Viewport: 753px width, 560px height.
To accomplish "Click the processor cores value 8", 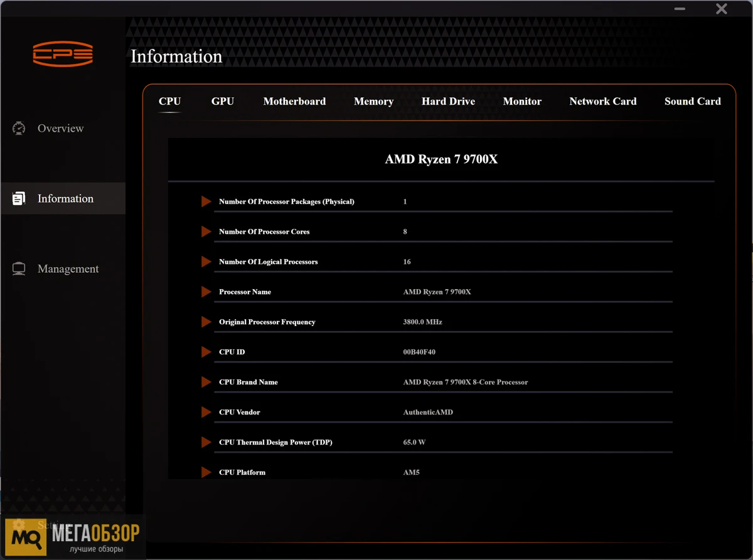I will (405, 232).
